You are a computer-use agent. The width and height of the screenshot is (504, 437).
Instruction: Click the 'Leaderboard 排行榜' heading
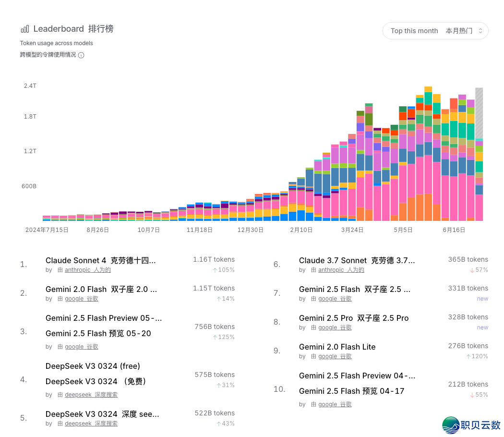pos(73,29)
